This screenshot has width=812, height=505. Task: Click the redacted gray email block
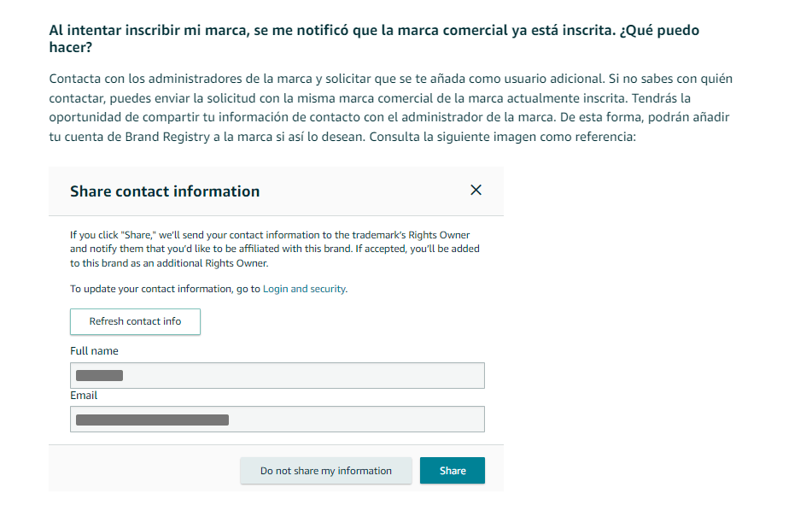click(152, 420)
